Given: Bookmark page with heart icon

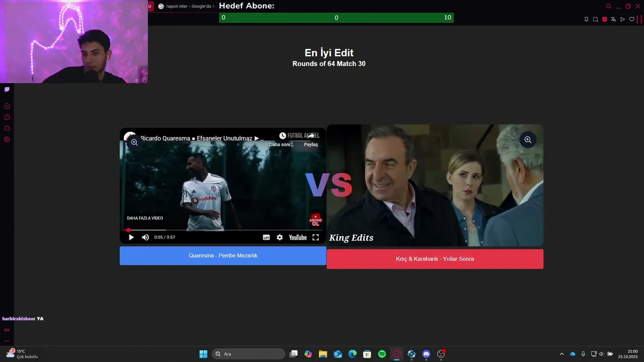Looking at the screenshot, I should (632, 19).
